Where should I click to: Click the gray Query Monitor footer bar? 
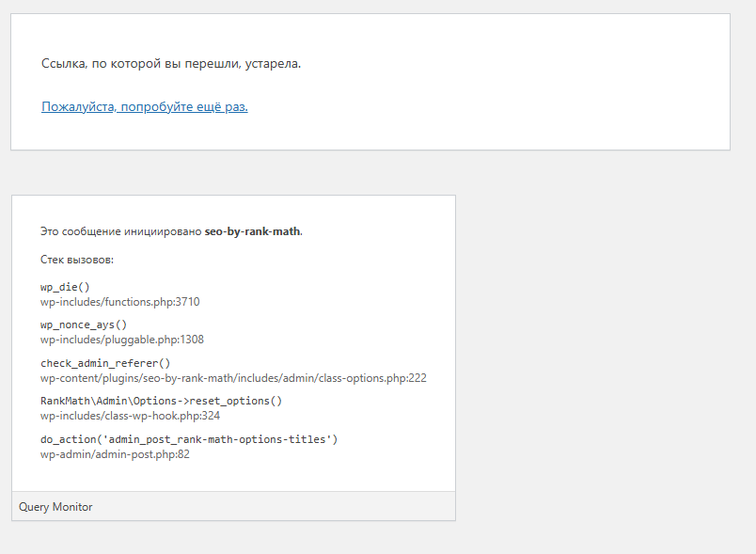pyautogui.click(x=282, y=507)
